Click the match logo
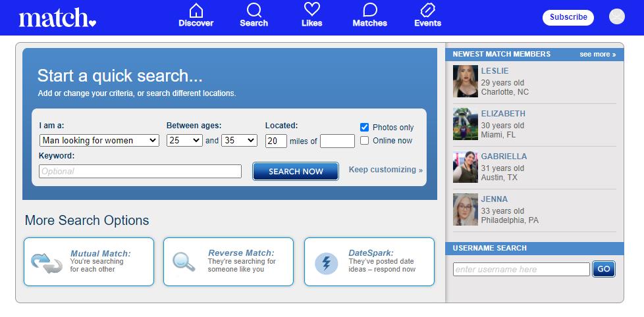644x317 pixels. point(57,18)
